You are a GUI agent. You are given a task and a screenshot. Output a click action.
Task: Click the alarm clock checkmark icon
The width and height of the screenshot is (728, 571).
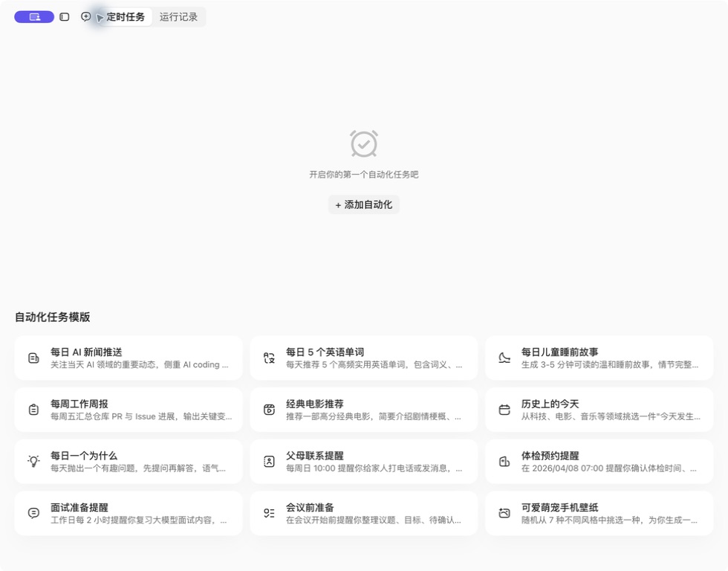pyautogui.click(x=364, y=143)
